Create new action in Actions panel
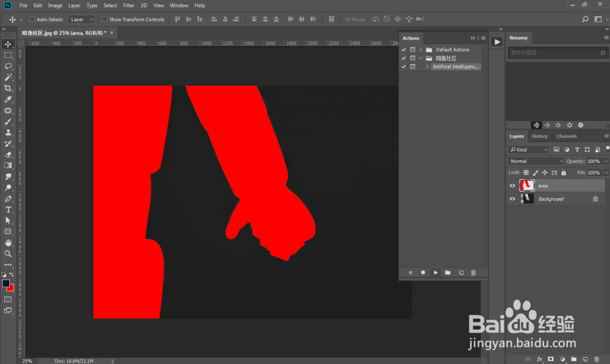Image resolution: width=610 pixels, height=364 pixels. click(x=461, y=273)
